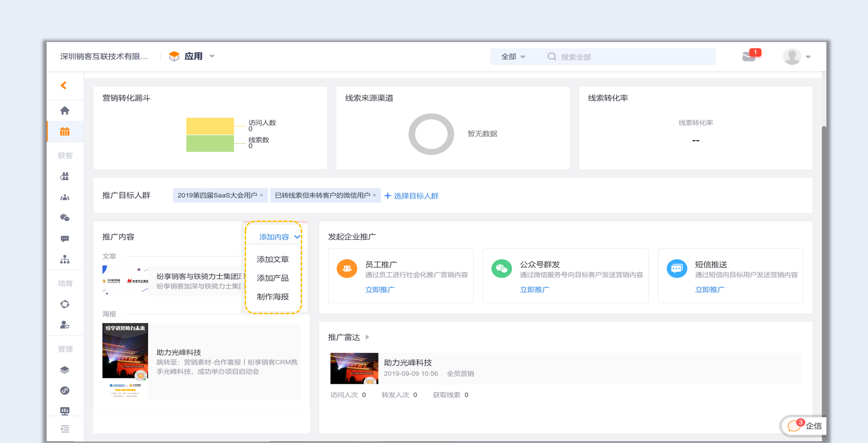This screenshot has width=868, height=443.
Task: Open the WeChat icon in sidebar
Action: 65,218
